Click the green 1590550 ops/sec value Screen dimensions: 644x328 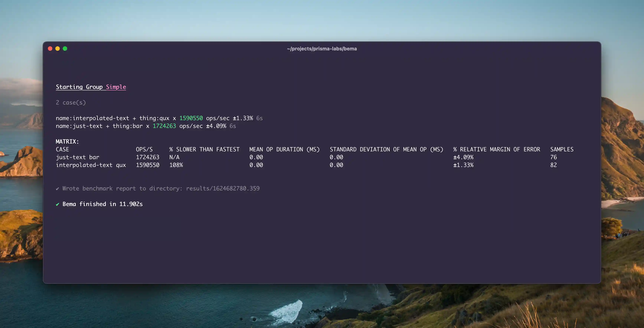coord(191,118)
